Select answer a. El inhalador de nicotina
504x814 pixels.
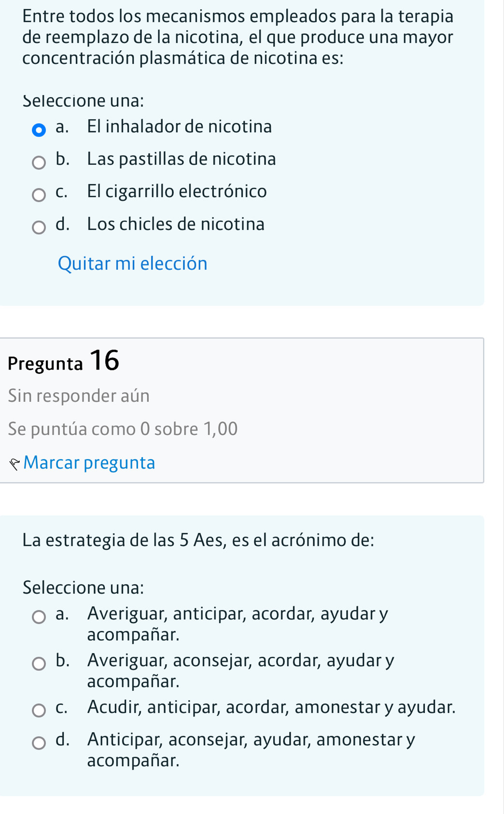pyautogui.click(x=39, y=130)
